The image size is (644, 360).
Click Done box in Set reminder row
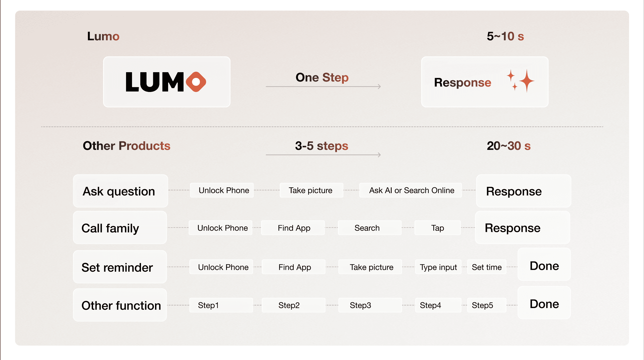pos(544,265)
